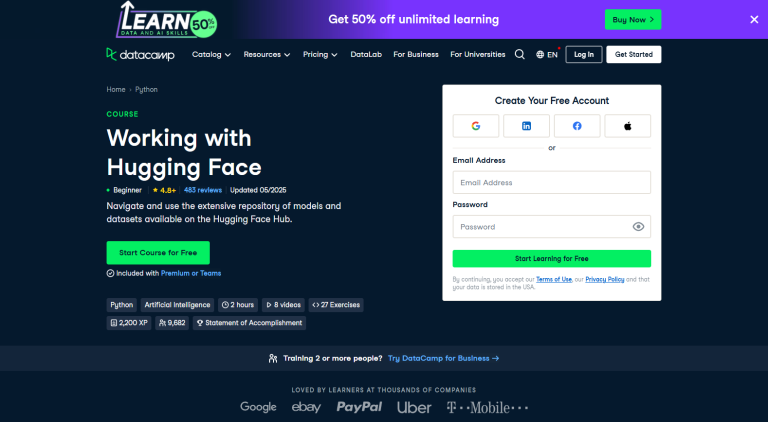Click Start Course for Free button

click(x=158, y=253)
